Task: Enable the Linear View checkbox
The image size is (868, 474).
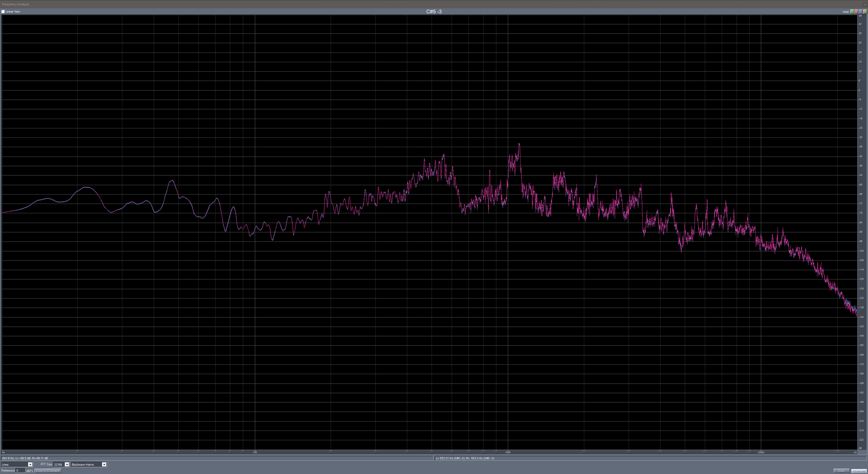Action: pyautogui.click(x=3, y=12)
